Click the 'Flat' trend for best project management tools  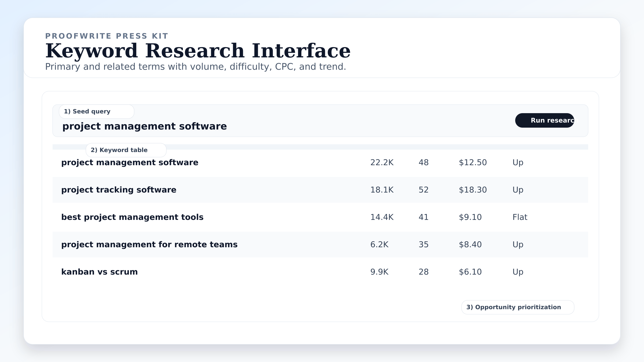tap(519, 217)
